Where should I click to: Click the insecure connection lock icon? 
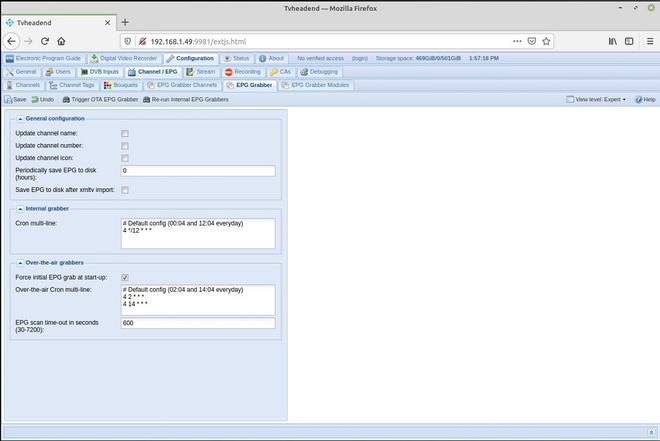click(142, 41)
